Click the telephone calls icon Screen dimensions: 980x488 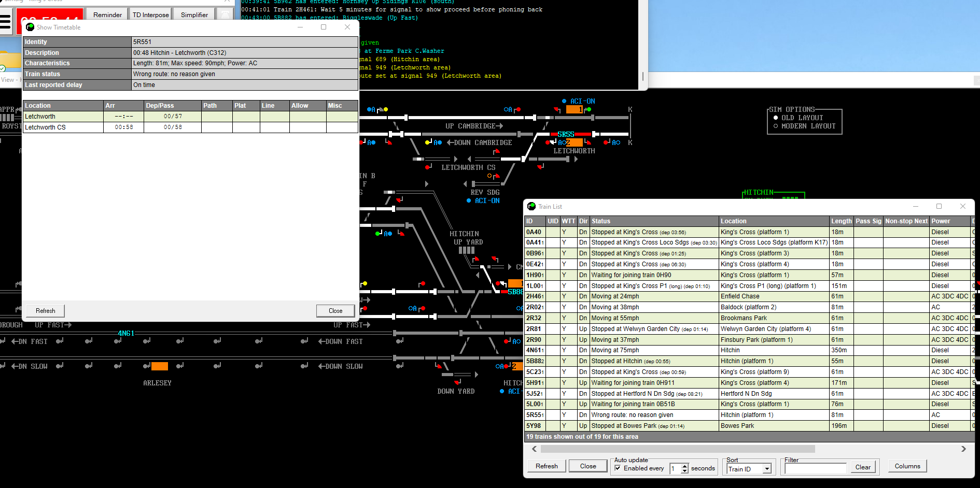click(225, 15)
